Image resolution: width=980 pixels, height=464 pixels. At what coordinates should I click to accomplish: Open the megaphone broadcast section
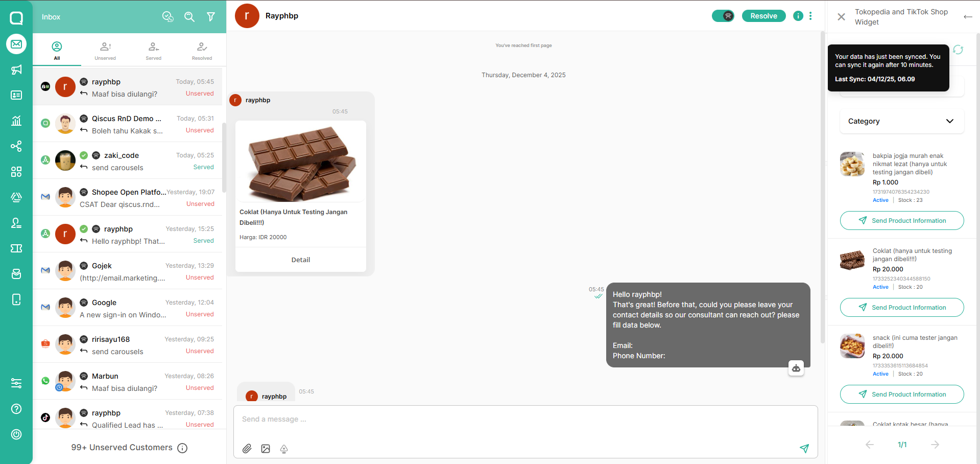16,69
